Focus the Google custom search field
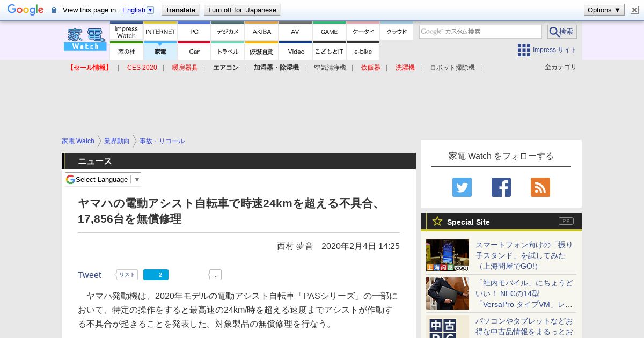Screen dimensions: 644x338 pyautogui.click(x=480, y=32)
